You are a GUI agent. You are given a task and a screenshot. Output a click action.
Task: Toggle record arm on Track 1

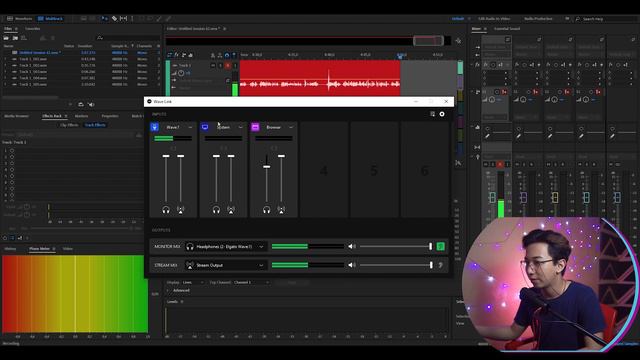pyautogui.click(x=228, y=65)
